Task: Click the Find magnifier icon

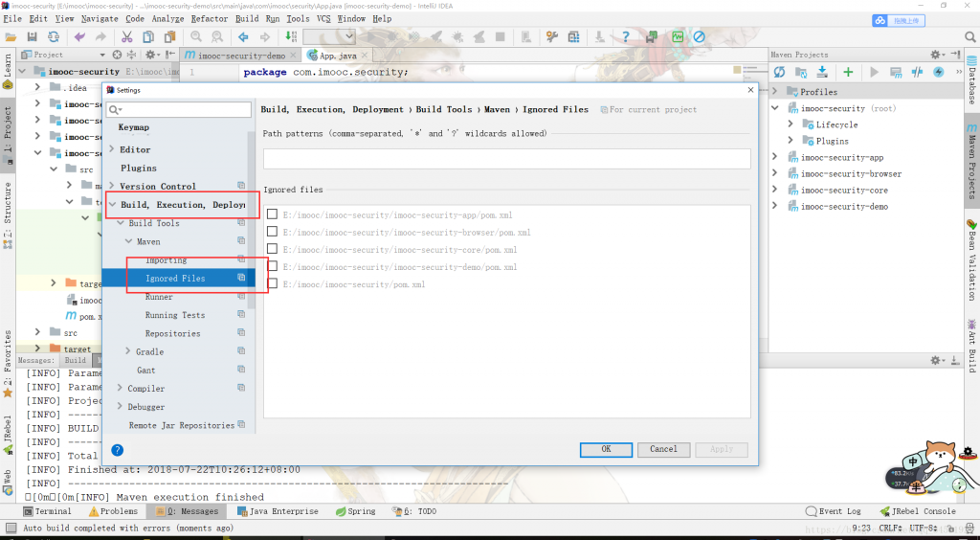Action: tap(195, 37)
